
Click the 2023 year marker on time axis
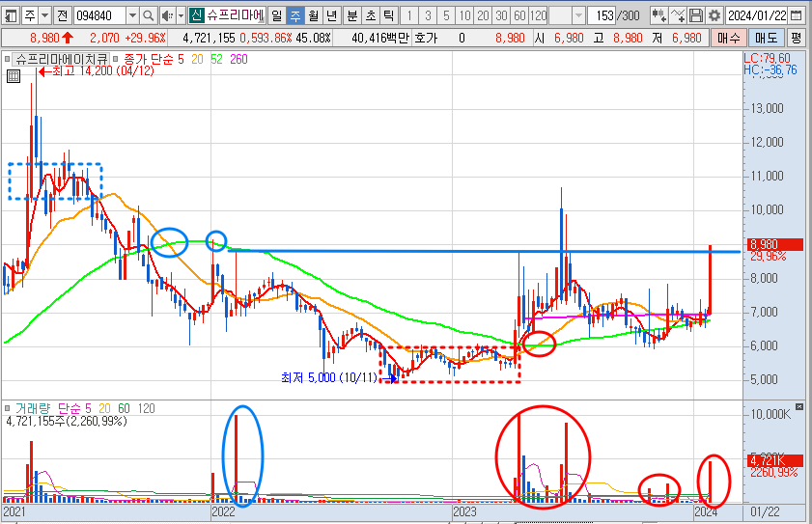[464, 511]
